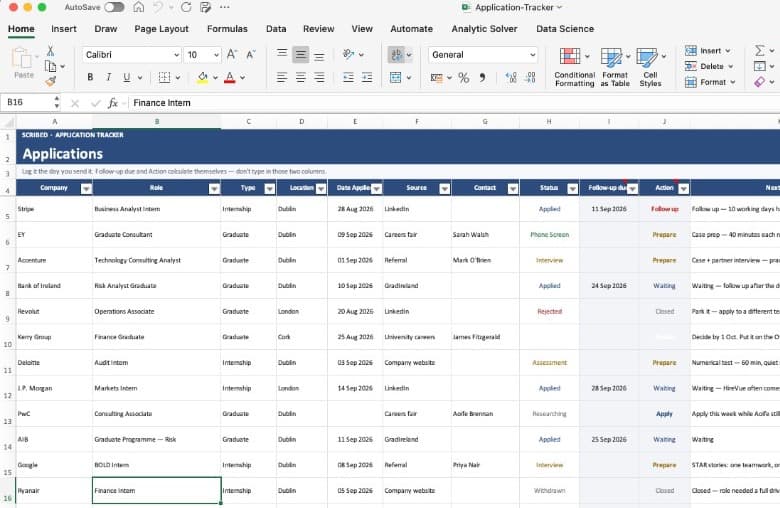Click the Percent Style icon
This screenshot has height=508, width=780.
[464, 78]
